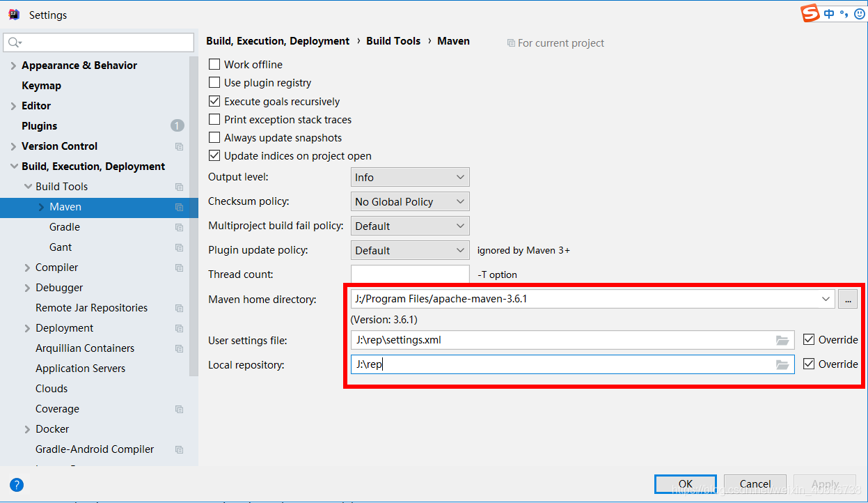This screenshot has height=503, width=868.
Task: Click project-level icon on Arquillian Containers row
Action: click(x=179, y=348)
